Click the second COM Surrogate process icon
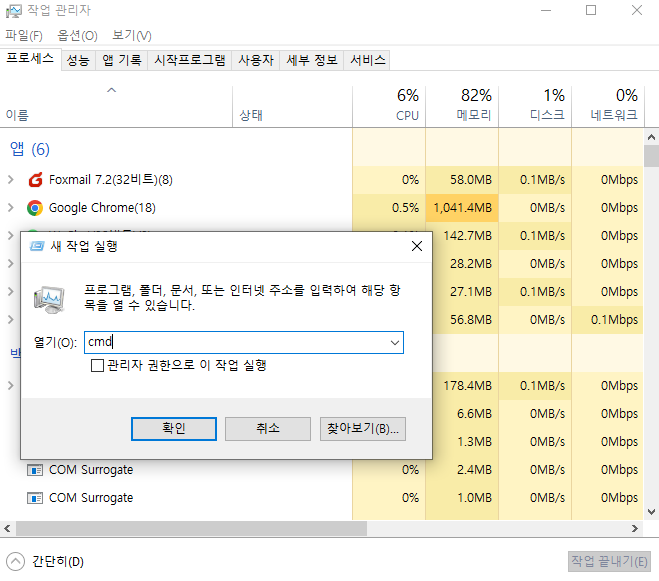 tap(35, 498)
